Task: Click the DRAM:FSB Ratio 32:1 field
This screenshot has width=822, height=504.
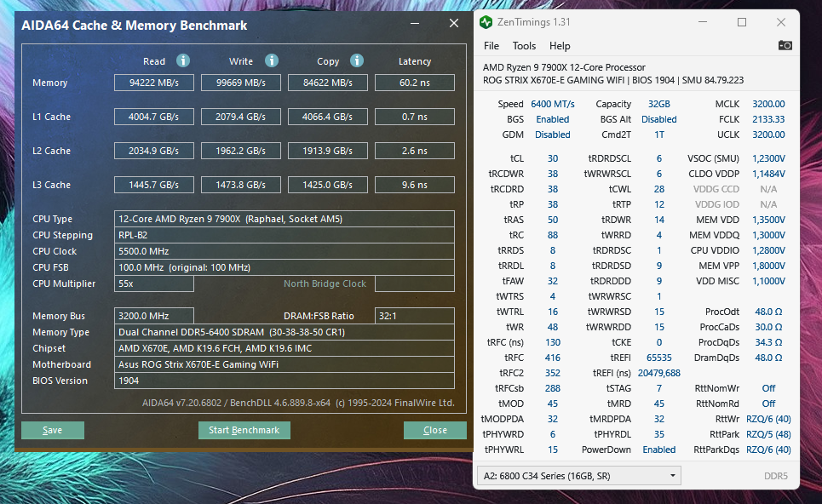Action: point(415,316)
